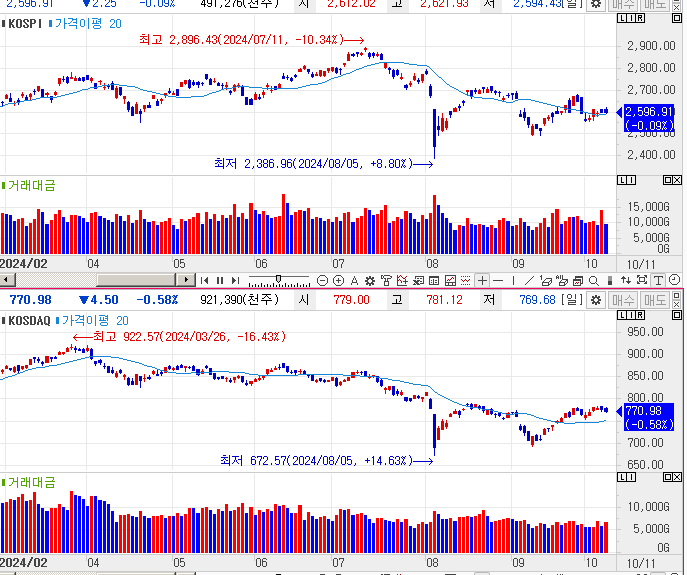687x575 pixels.
Task: Click the stacked windows icon left of magnifier
Action: [x=578, y=280]
